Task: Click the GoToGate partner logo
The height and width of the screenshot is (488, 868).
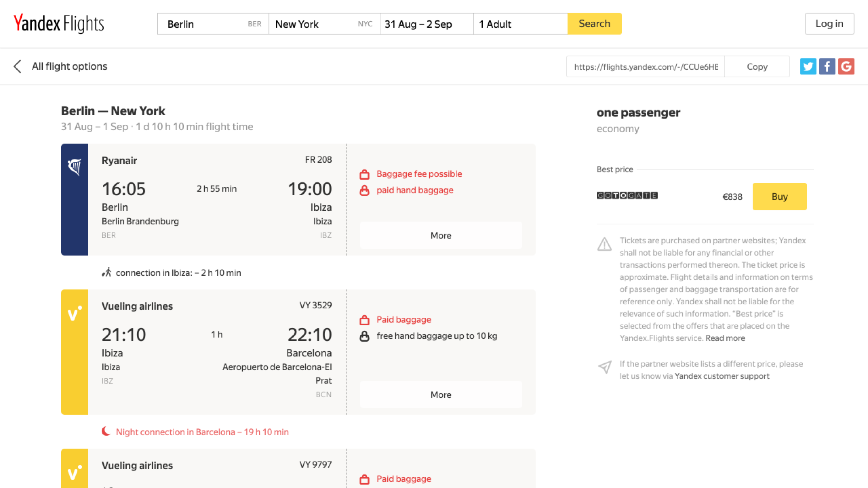Action: coord(627,196)
